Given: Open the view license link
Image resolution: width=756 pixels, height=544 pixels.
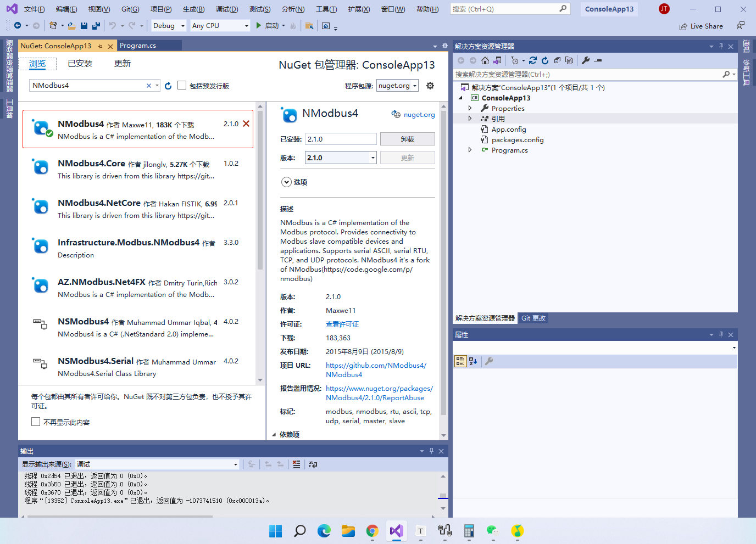Looking at the screenshot, I should (x=342, y=324).
